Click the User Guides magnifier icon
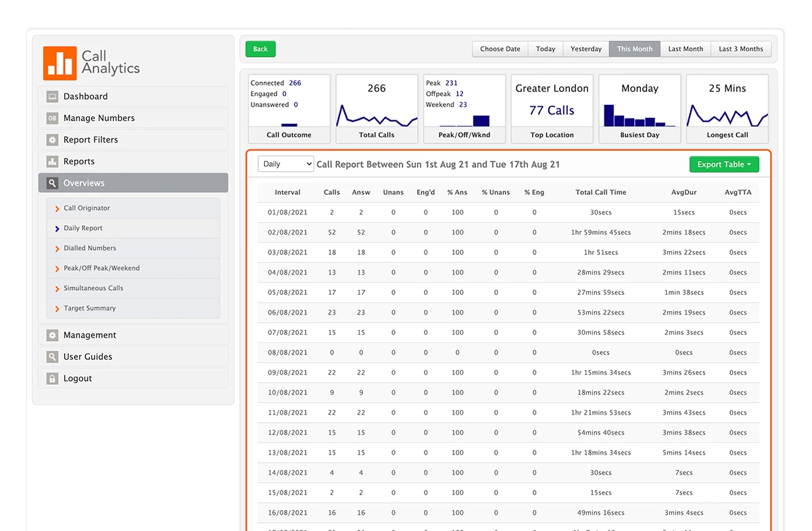The height and width of the screenshot is (531, 812). [x=52, y=356]
